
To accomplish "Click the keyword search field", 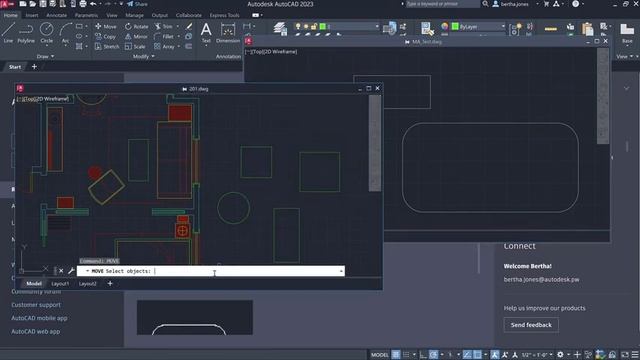I will (442, 4).
